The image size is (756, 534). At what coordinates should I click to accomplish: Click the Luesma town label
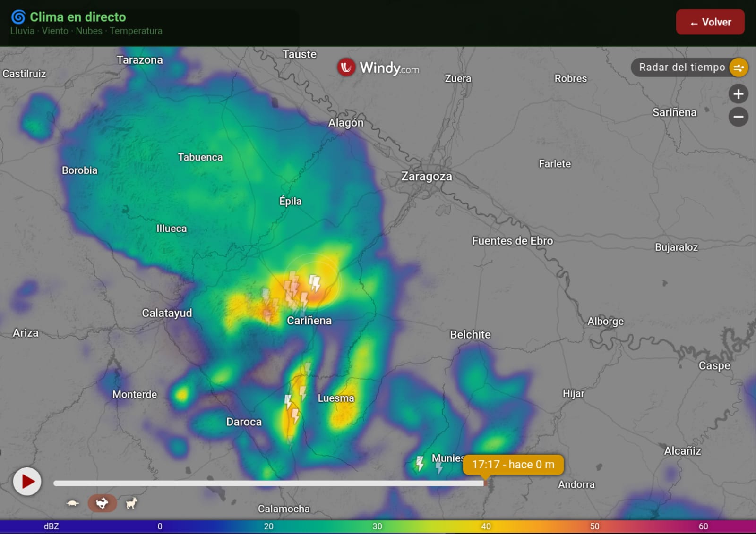[x=336, y=398]
